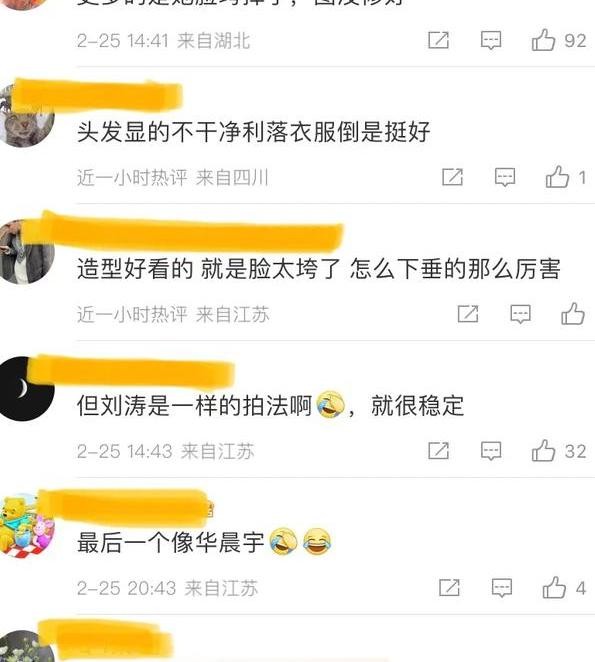Share the Sichuan comment about hair
The width and height of the screenshot is (595, 662).
click(x=452, y=177)
